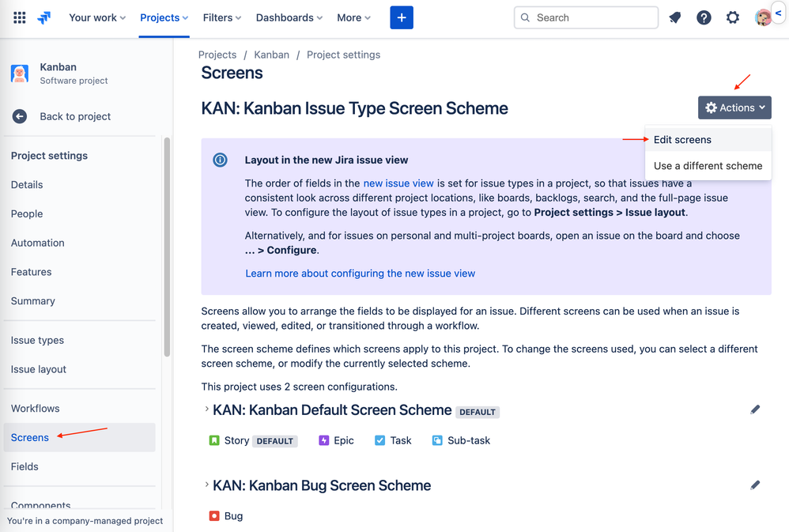Open the help question mark icon

pyautogui.click(x=704, y=17)
